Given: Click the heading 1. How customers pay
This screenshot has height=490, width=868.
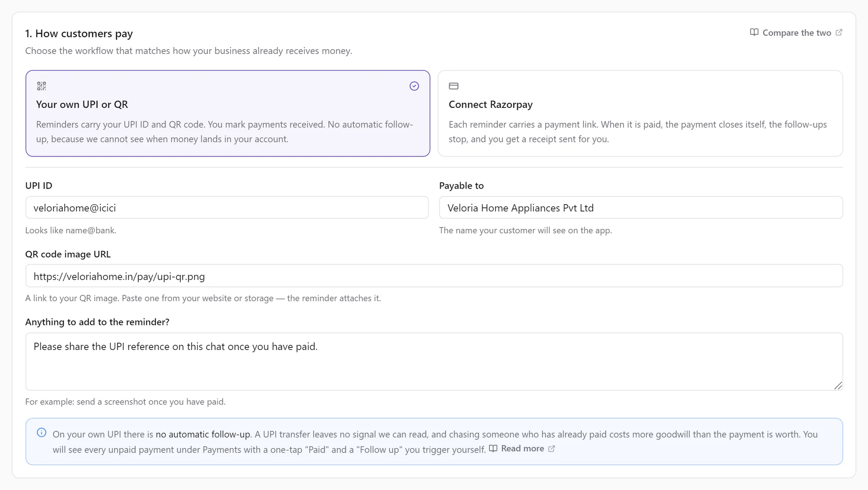Looking at the screenshot, I should 79,34.
